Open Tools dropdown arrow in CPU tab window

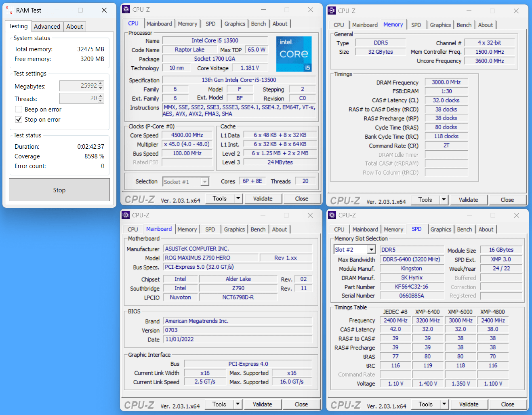pyautogui.click(x=238, y=198)
